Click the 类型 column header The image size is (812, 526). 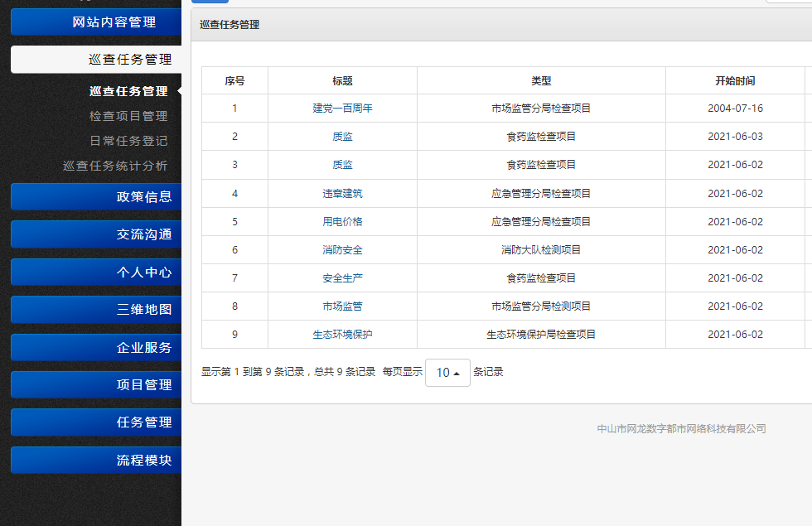pos(541,81)
